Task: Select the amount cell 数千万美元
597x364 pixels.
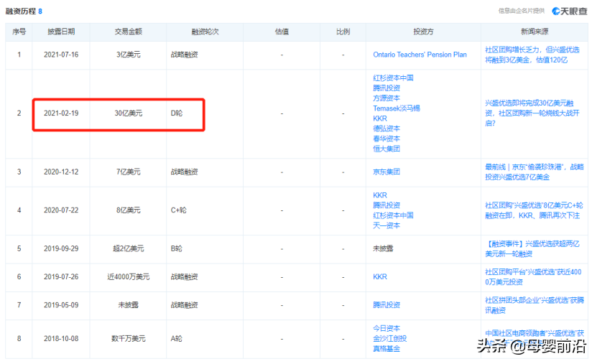Action: (129, 339)
